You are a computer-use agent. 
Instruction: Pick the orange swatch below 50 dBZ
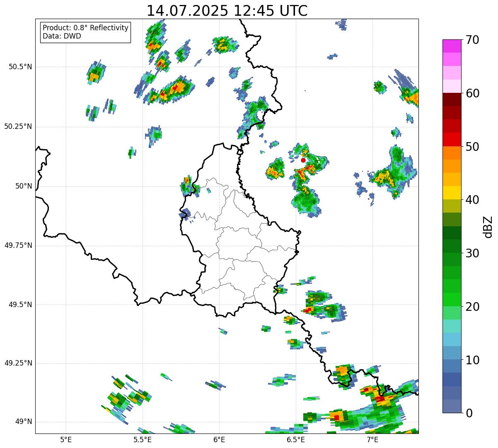pyautogui.click(x=452, y=153)
